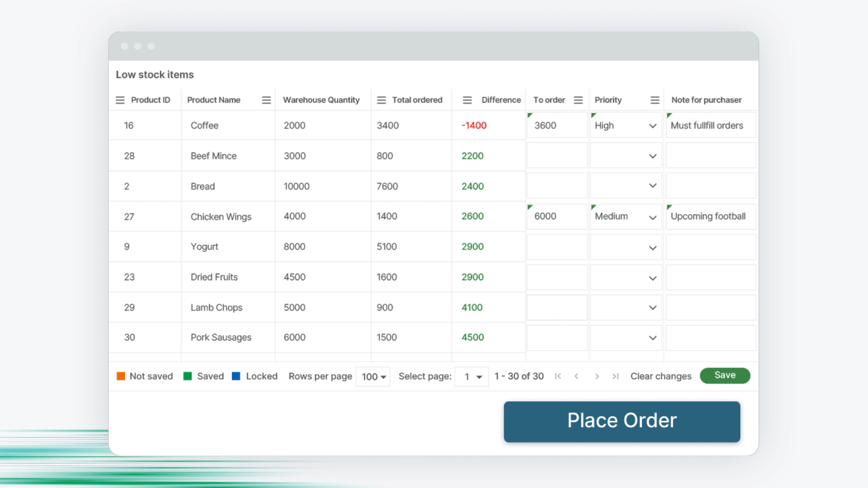Click the Note for purchaser field for Bread
Image resolution: width=868 pixels, height=488 pixels.
pos(710,186)
